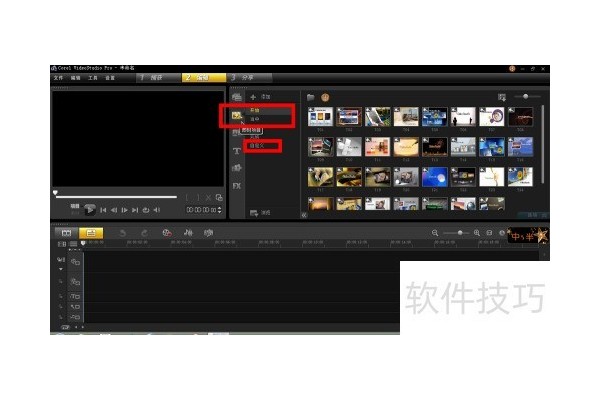This screenshot has height=400, width=600.
Task: Step to next frame in preview
Action: point(124,210)
